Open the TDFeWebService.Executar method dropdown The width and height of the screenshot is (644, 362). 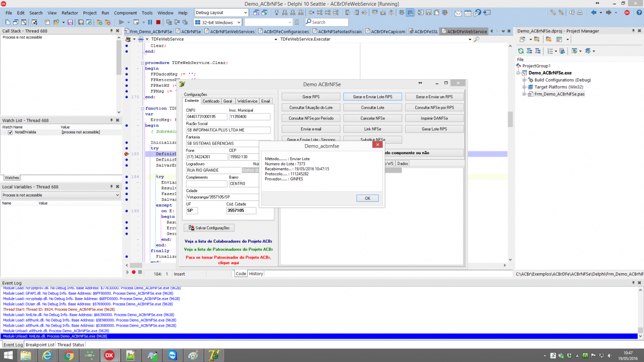pos(470,39)
